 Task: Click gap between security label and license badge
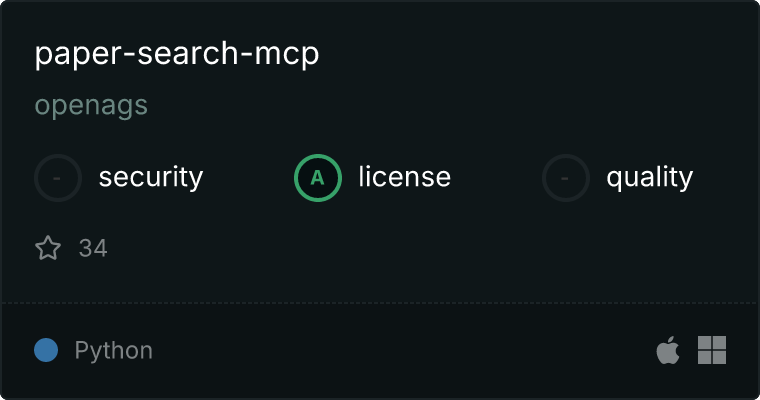[249, 177]
